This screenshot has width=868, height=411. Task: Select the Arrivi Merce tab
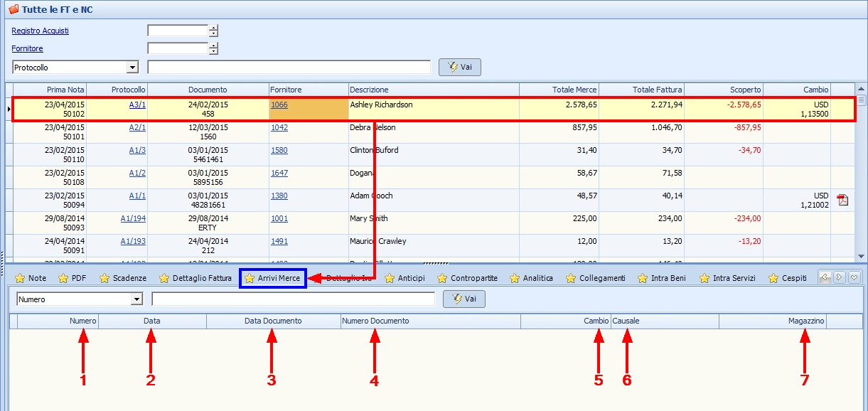[274, 278]
